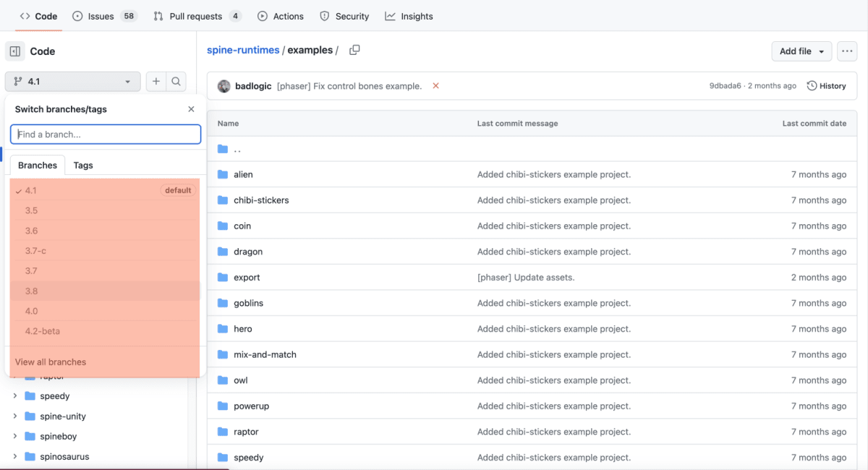Click folder icon of the owl row
This screenshot has height=470, width=868.
tap(223, 380)
